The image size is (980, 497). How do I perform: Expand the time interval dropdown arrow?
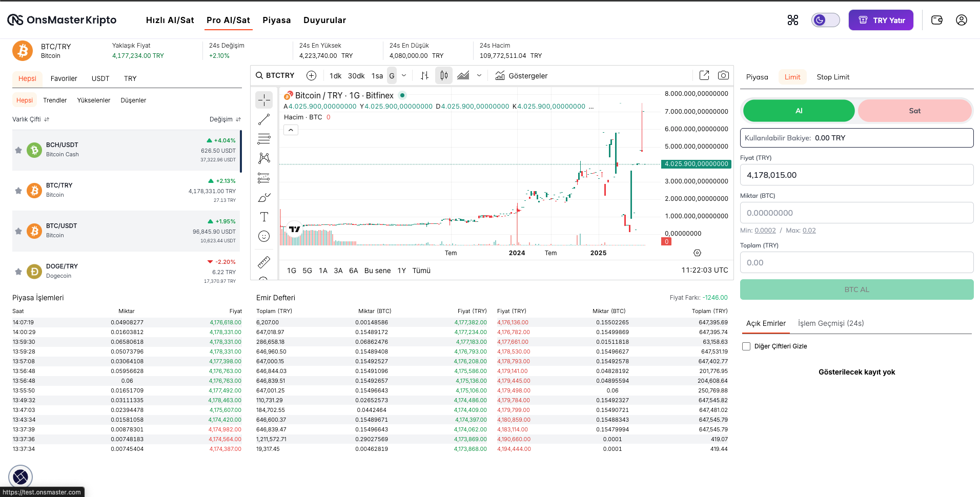(x=404, y=75)
